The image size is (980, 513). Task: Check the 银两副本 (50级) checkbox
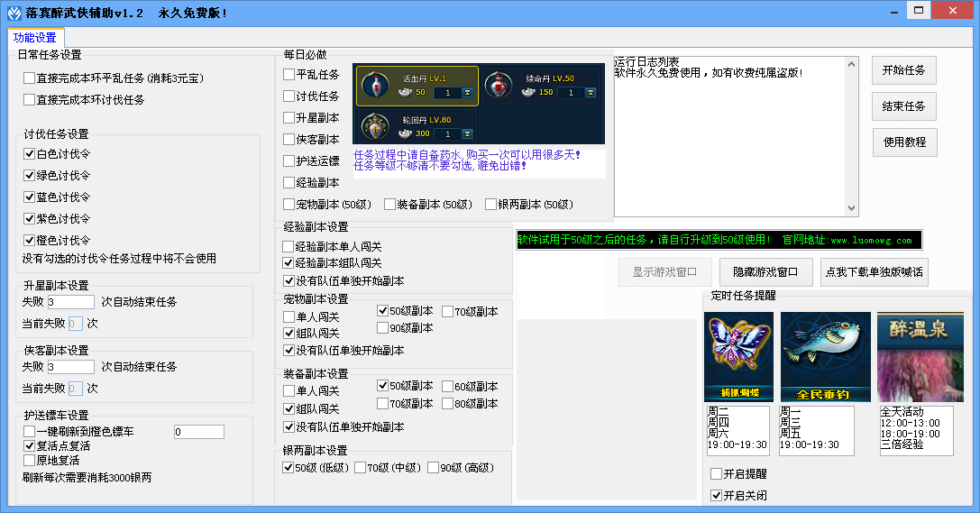point(490,205)
